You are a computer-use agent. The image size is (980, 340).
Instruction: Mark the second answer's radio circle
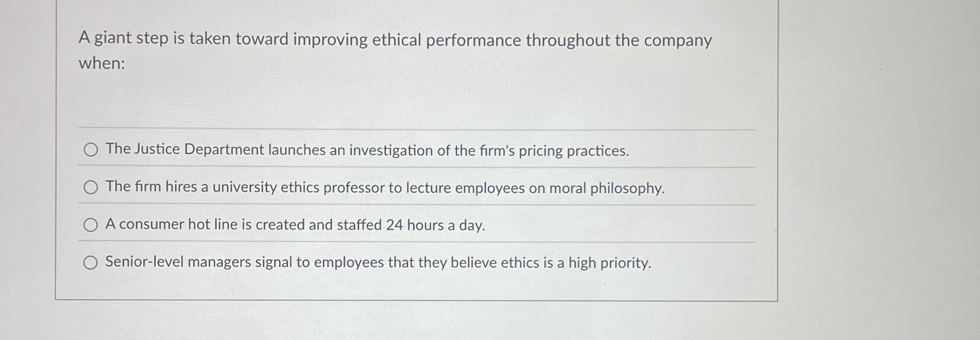[91, 188]
